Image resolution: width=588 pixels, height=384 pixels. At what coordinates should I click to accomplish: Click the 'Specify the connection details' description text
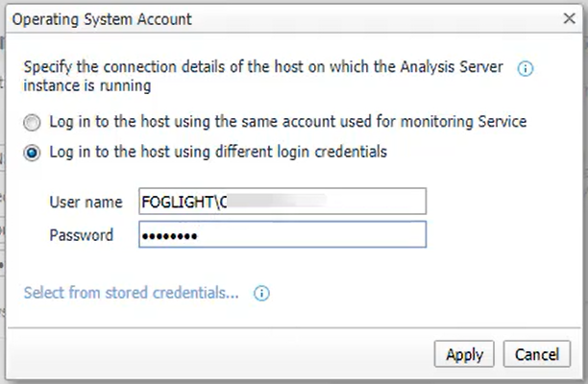pos(263,76)
